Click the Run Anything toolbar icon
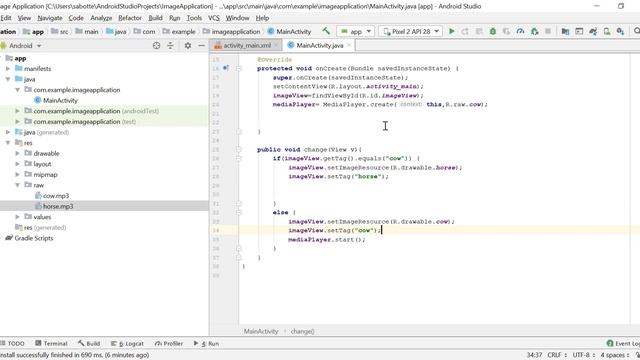This screenshot has height=360, width=640. pyautogui.click(x=579, y=31)
